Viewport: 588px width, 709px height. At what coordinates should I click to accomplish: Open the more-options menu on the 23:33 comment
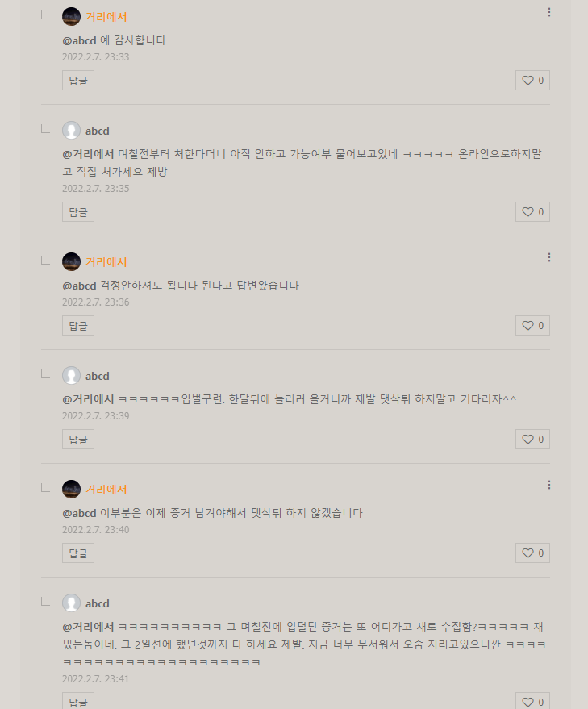[549, 12]
